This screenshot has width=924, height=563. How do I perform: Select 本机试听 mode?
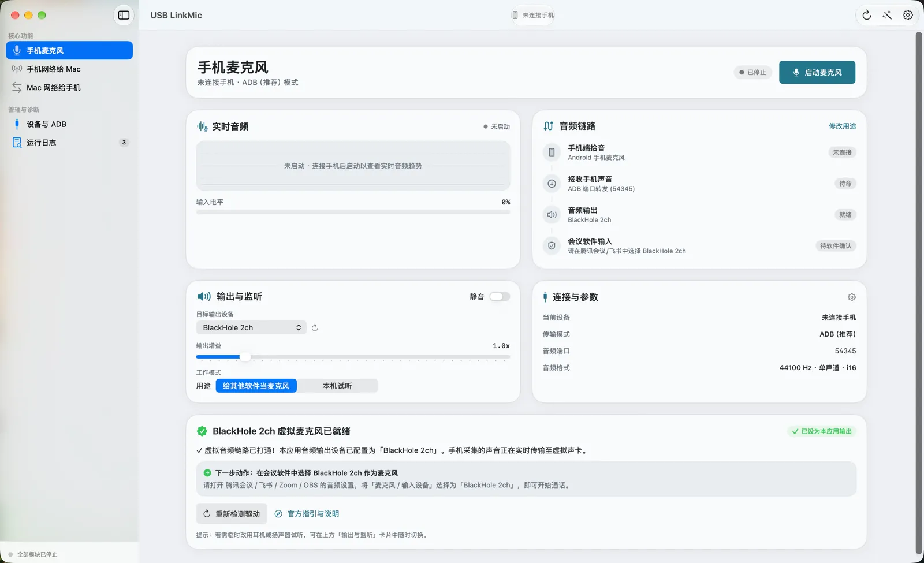pyautogui.click(x=337, y=386)
